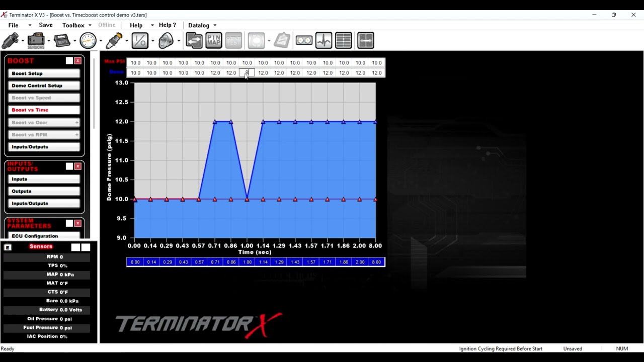Screen dimensions: 644x362
Task: Open dropdown arrow beside fuel injector icon
Action: click(23, 41)
